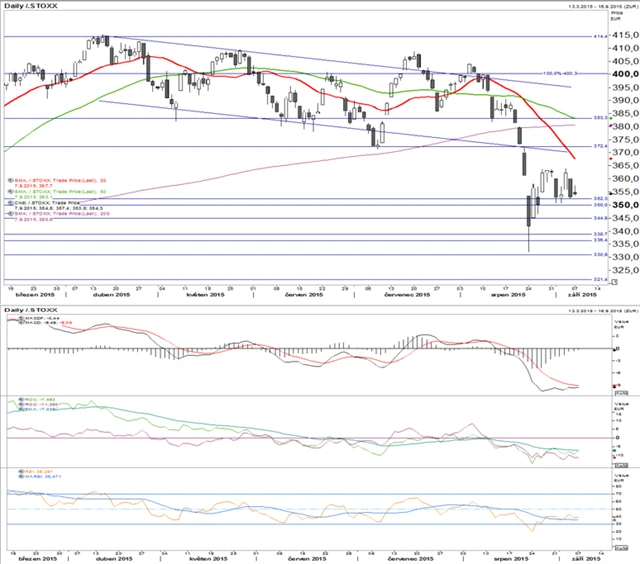Image resolution: width=640 pixels, height=564 pixels.
Task: Click Auto button on ROC panel axis
Action: pos(621,465)
